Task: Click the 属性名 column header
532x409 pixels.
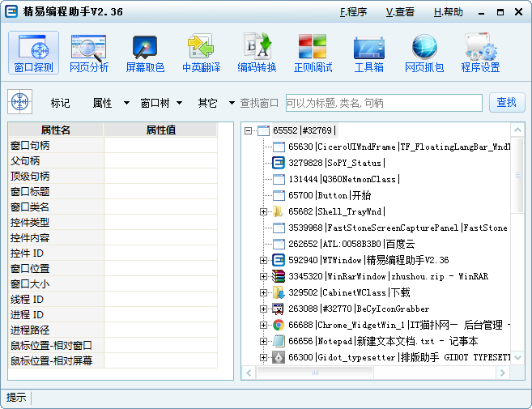Action: [56, 130]
